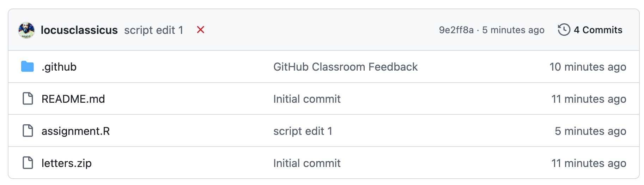Open the latest commit message "script edit 1"
Screen dimensions: 644x185
[x=154, y=30]
